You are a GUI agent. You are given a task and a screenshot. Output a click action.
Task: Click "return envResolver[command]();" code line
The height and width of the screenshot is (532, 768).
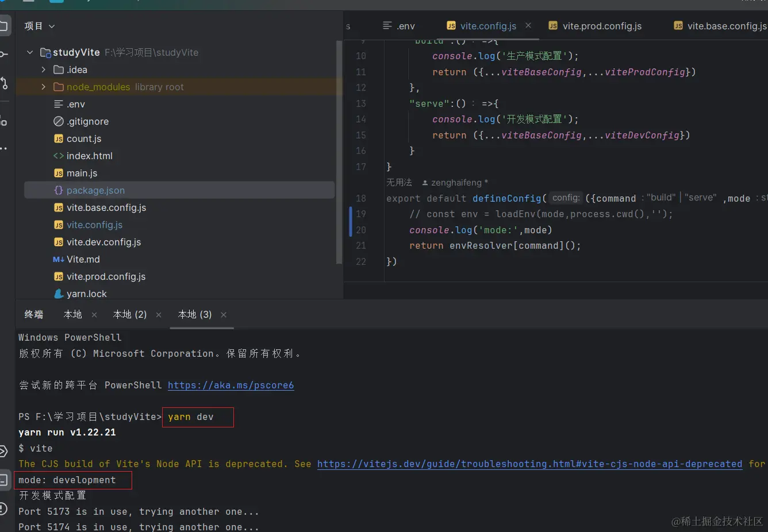(495, 245)
